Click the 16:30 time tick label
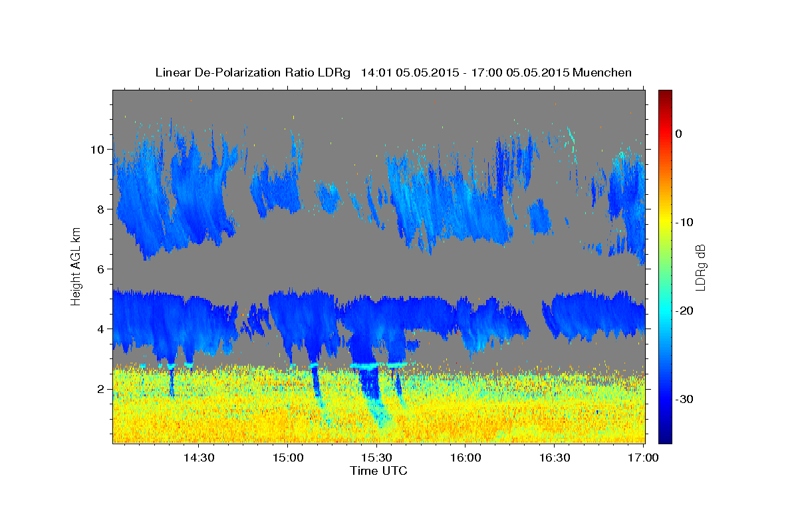 coord(555,458)
